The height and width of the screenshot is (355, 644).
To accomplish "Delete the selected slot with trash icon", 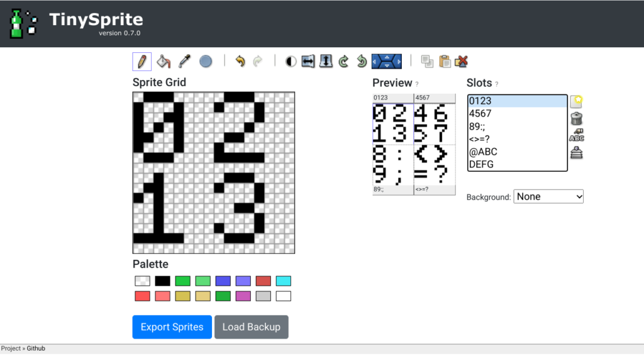I will click(x=576, y=118).
